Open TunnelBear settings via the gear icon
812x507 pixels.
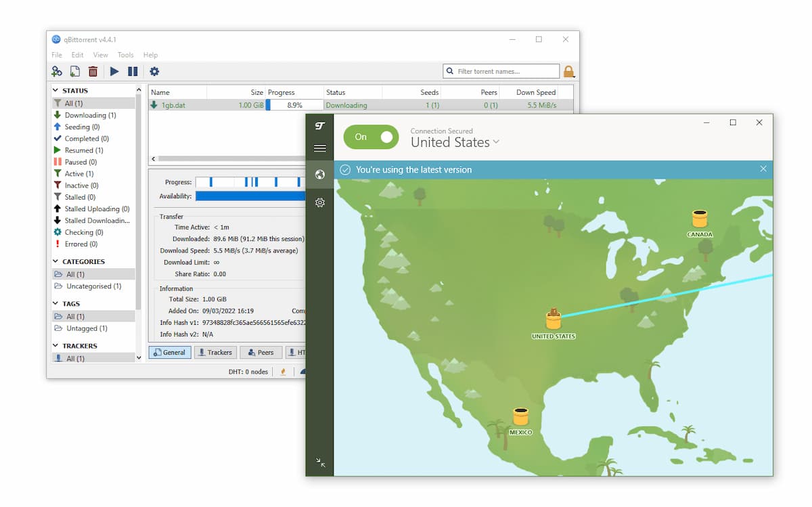320,202
